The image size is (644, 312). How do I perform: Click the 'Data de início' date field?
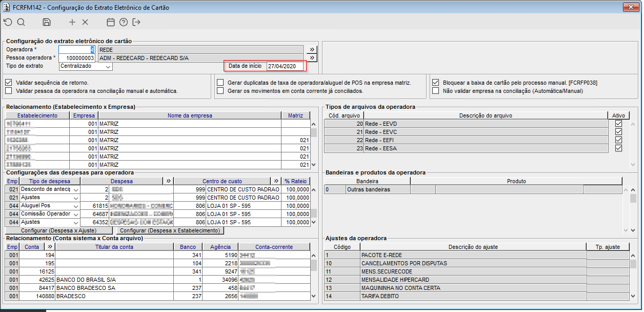click(285, 66)
